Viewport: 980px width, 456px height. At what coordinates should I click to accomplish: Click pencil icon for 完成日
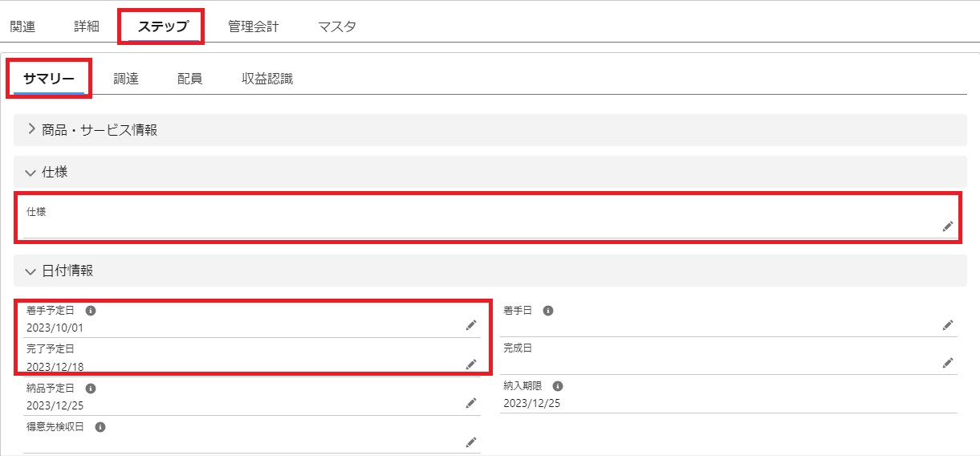[x=948, y=363]
